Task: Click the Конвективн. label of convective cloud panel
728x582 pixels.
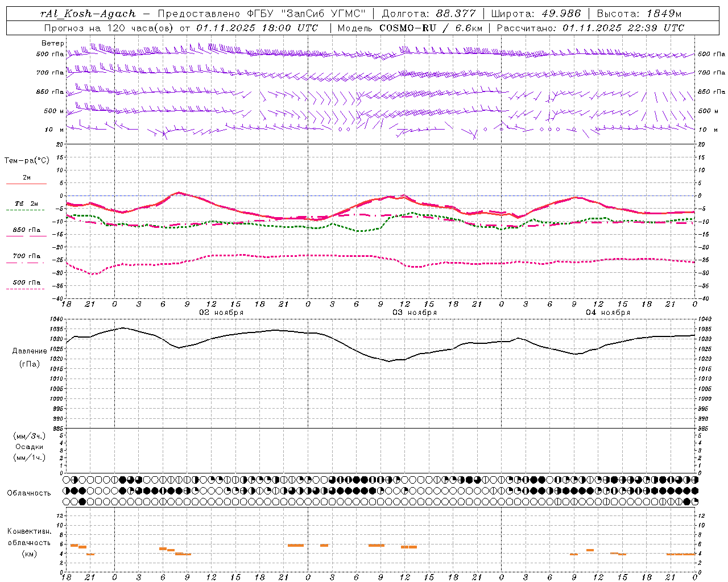Action: click(x=29, y=531)
